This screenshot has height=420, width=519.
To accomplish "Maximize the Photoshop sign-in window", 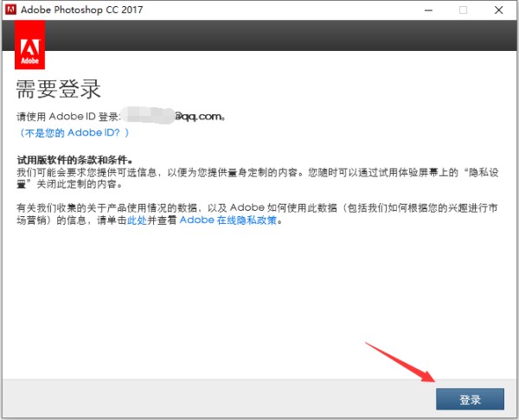I will point(463,10).
